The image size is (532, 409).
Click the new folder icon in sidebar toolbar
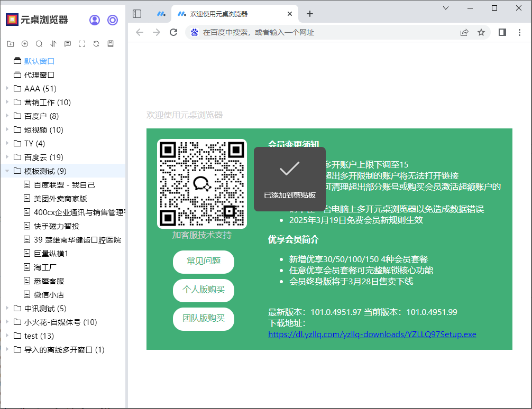click(11, 44)
